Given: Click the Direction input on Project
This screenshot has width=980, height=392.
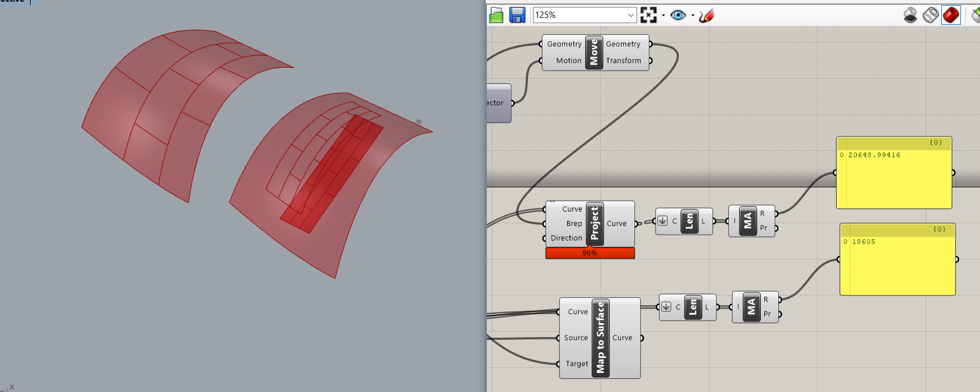Looking at the screenshot, I should click(566, 238).
